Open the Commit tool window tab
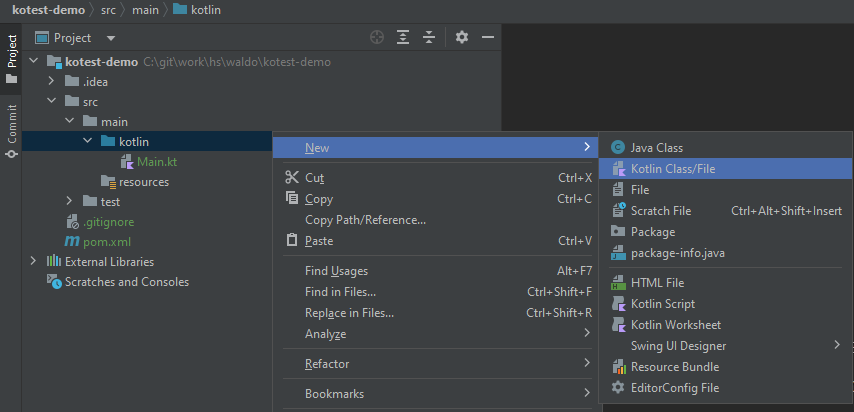Screen dimensions: 854x412 tap(11, 131)
